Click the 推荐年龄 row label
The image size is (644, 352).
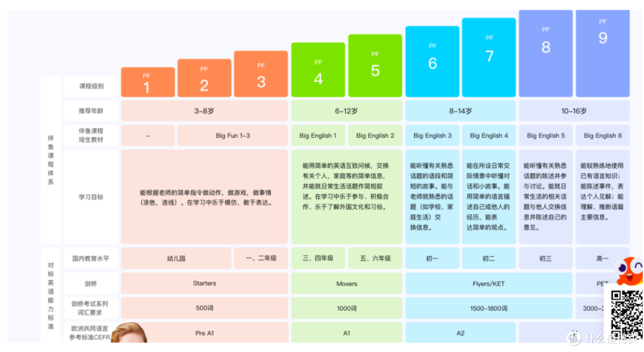(91, 111)
